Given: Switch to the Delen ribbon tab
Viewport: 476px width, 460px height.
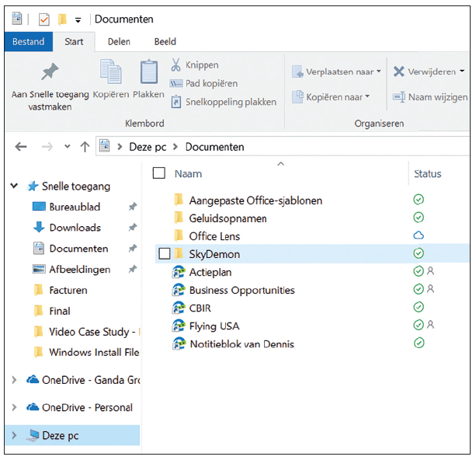Looking at the screenshot, I should [119, 42].
